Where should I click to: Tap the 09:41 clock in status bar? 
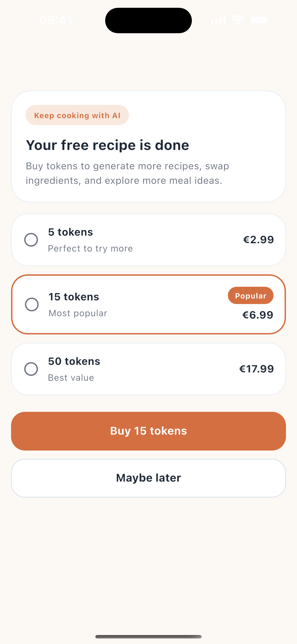[x=56, y=20]
